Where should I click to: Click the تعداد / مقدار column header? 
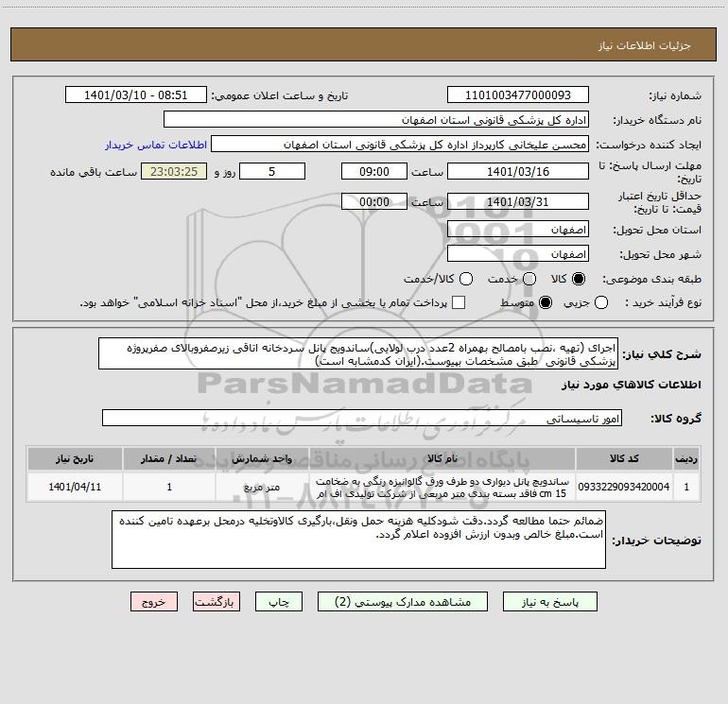[x=169, y=458]
